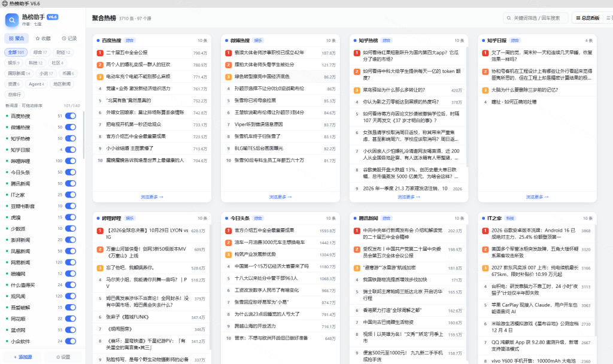Screen dimensions: 613x364
Task: Click the 娱乐 tag on the 哔哩哔哩 card
Action: (x=129, y=218)
